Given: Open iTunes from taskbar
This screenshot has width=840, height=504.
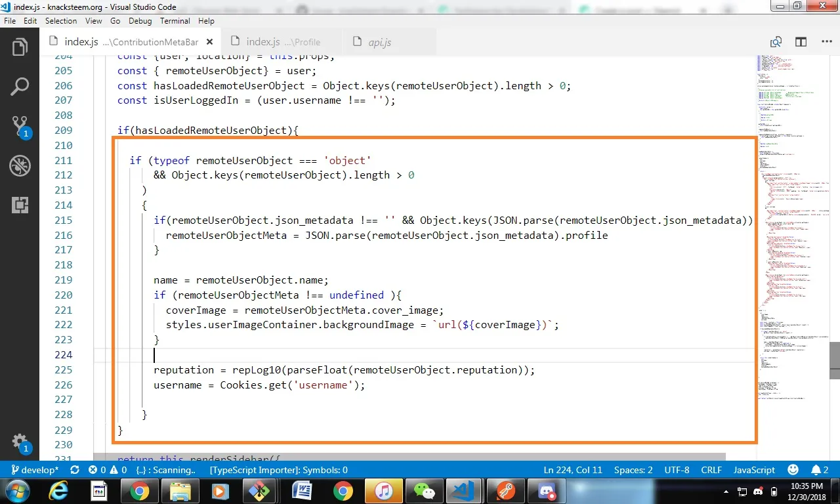Looking at the screenshot, I should tap(384, 491).
